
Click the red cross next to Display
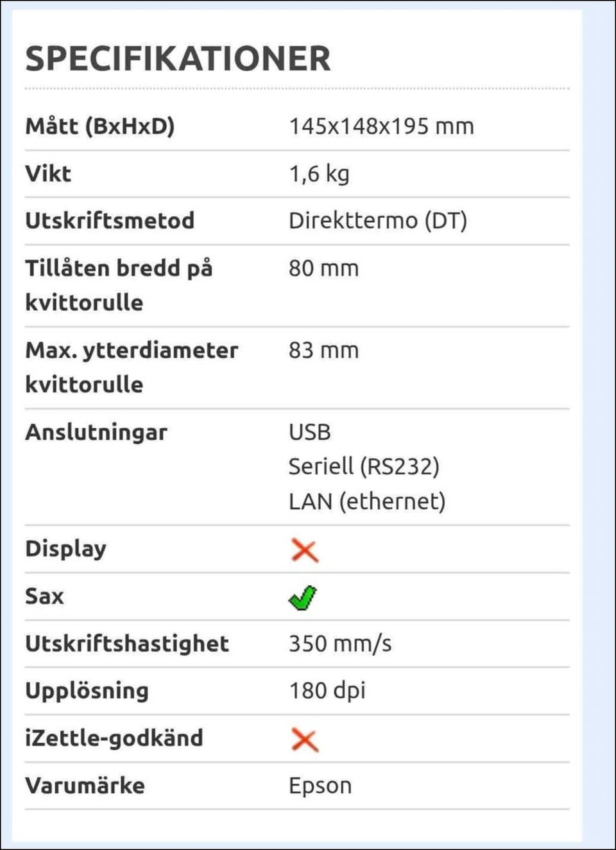(x=304, y=550)
